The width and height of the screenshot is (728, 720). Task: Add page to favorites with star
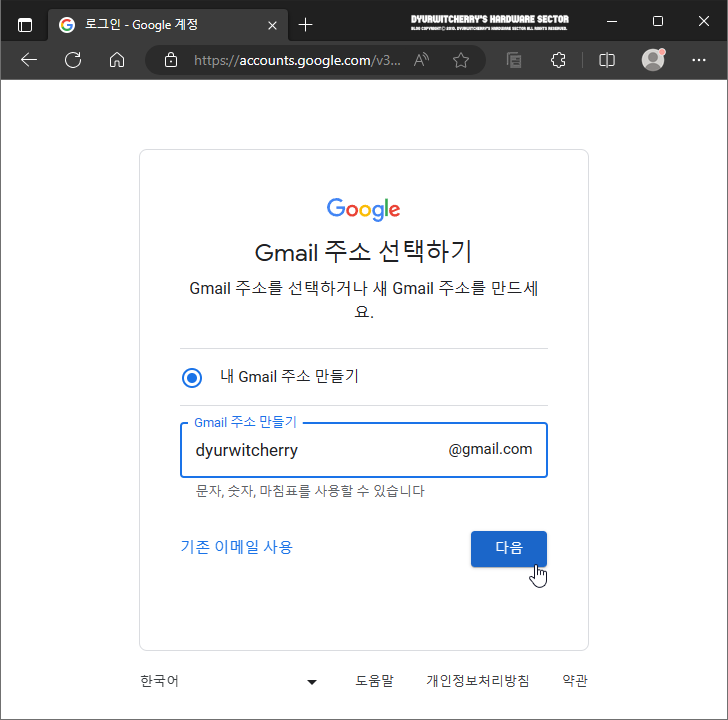pos(461,60)
